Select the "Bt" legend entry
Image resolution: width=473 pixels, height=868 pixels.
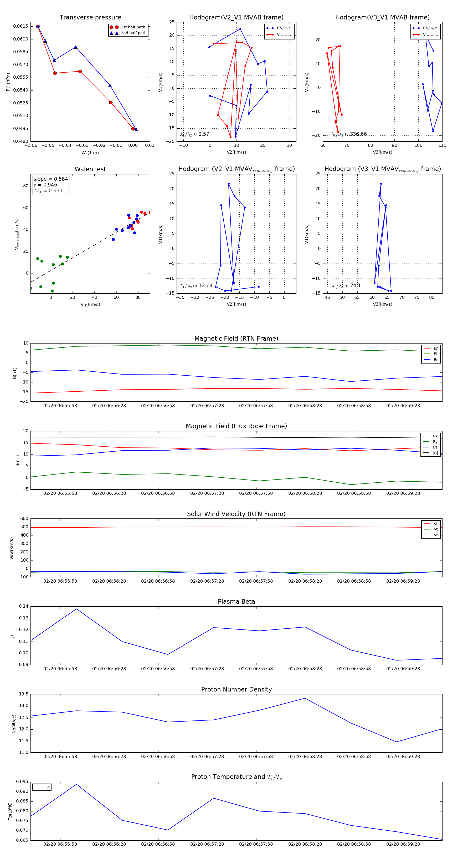pyautogui.click(x=431, y=354)
